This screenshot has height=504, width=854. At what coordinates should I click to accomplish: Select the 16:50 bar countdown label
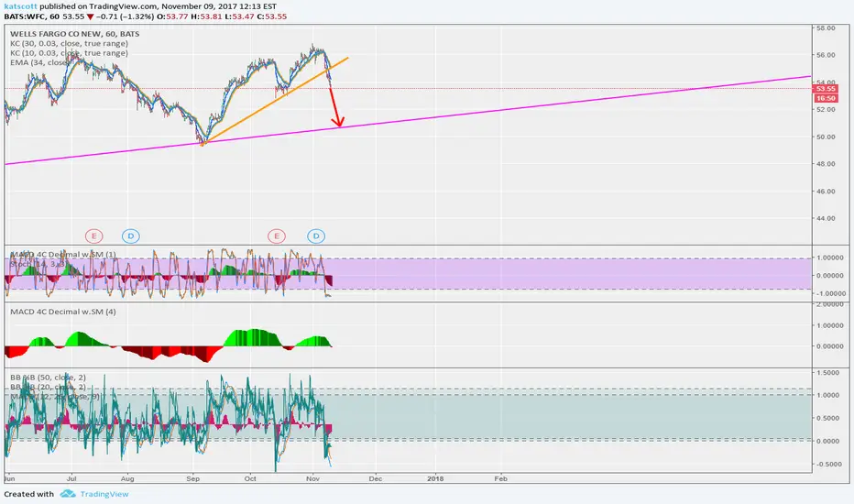tap(826, 98)
